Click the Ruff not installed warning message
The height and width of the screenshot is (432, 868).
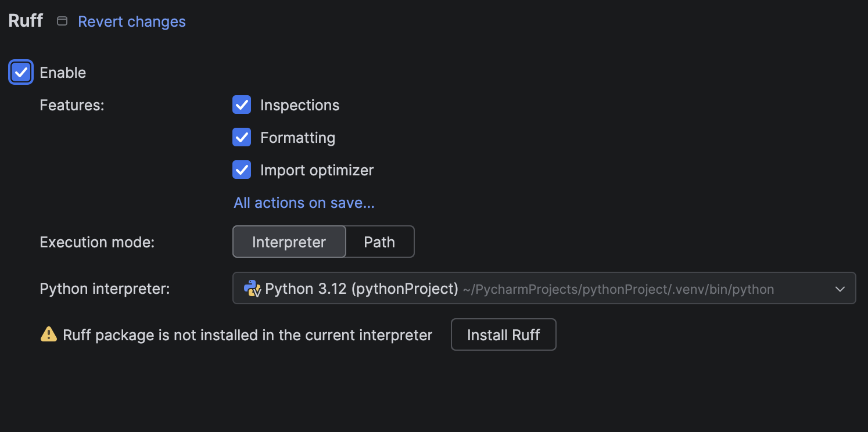click(x=246, y=334)
